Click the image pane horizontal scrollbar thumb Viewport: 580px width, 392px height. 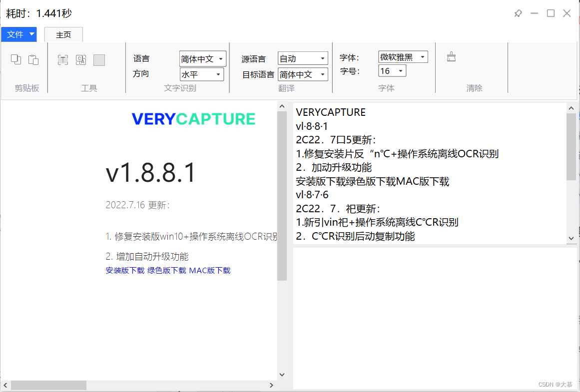tap(48, 386)
